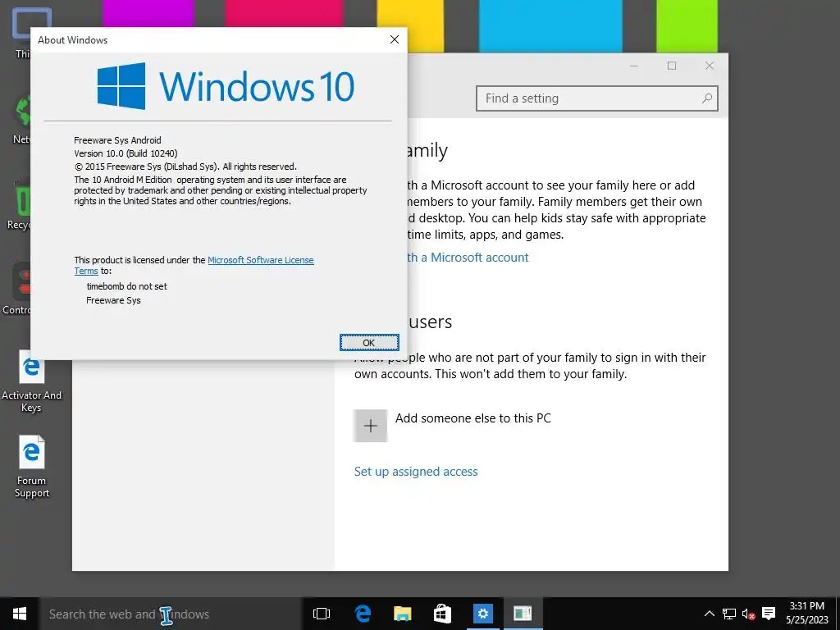Click 'Version 10.0 (Build 10240)' text

126,153
